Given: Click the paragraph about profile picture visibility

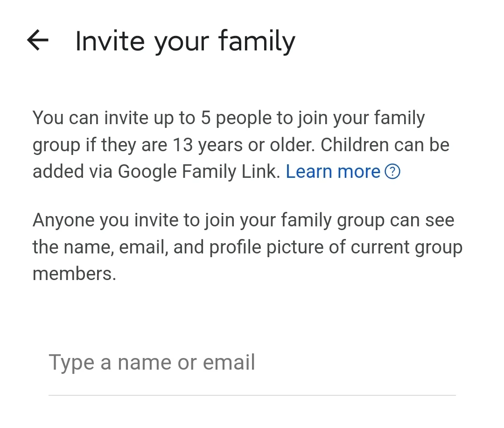Looking at the screenshot, I should [247, 246].
